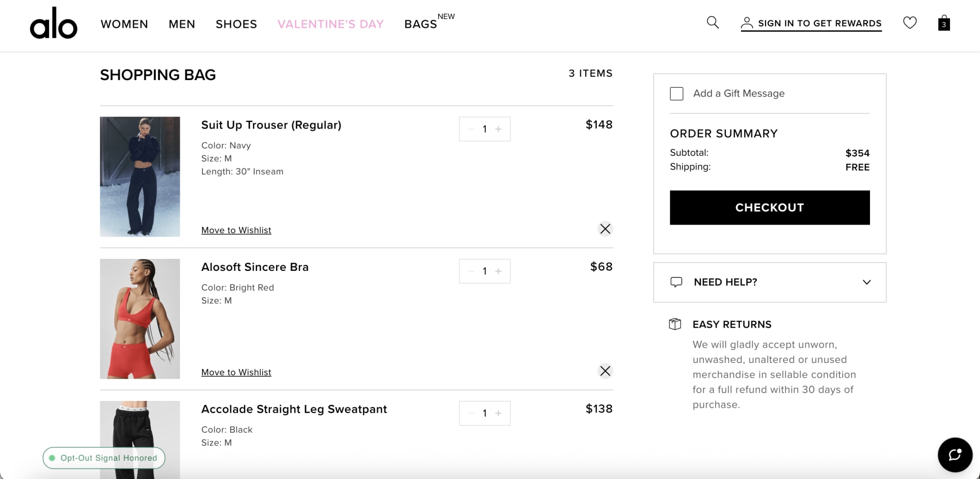This screenshot has width=980, height=479.
Task: Open the live chat bubble icon
Action: pos(955,454)
